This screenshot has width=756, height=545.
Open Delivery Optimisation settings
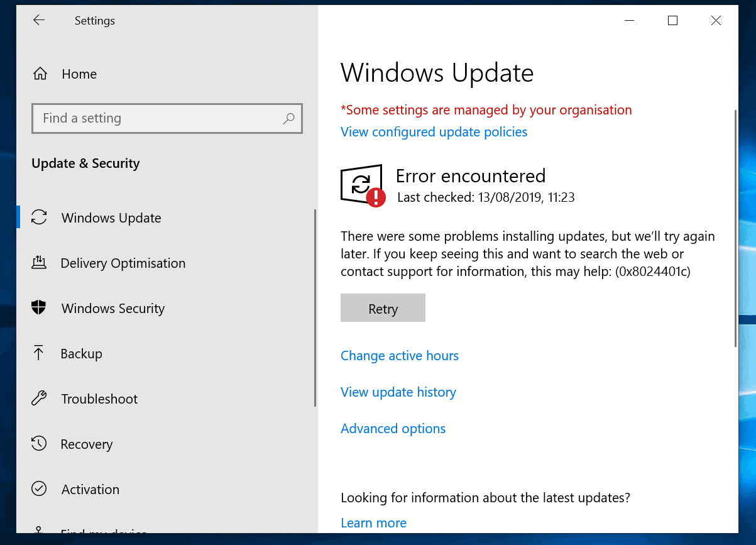coord(39,263)
